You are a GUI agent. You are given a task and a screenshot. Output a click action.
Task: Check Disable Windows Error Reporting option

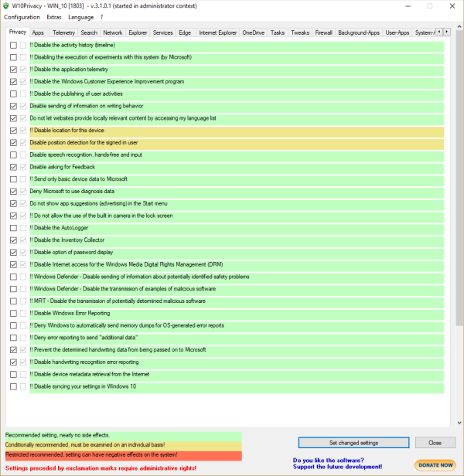13,313
